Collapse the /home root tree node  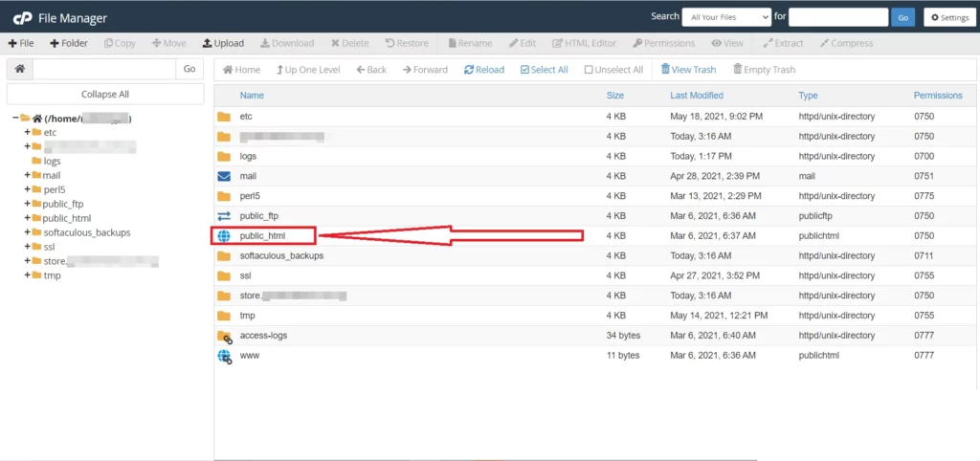(15, 118)
